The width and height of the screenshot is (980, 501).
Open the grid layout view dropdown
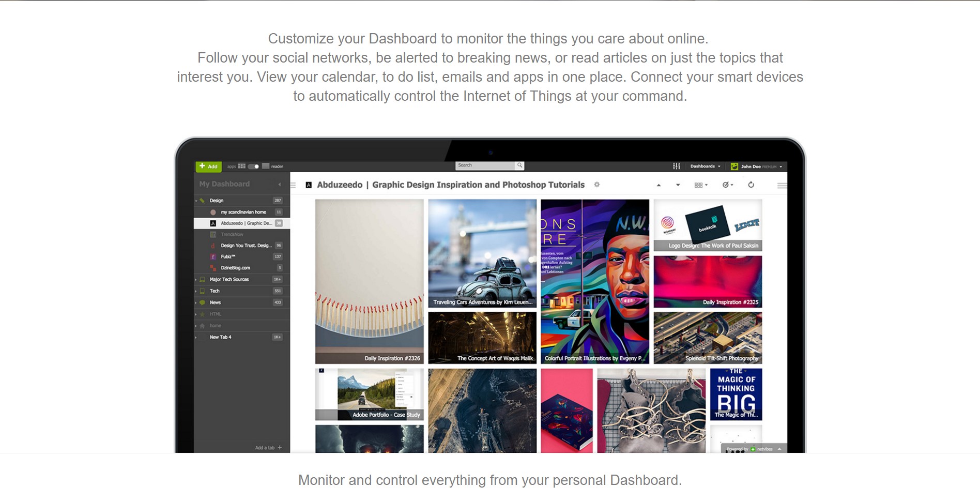point(701,185)
